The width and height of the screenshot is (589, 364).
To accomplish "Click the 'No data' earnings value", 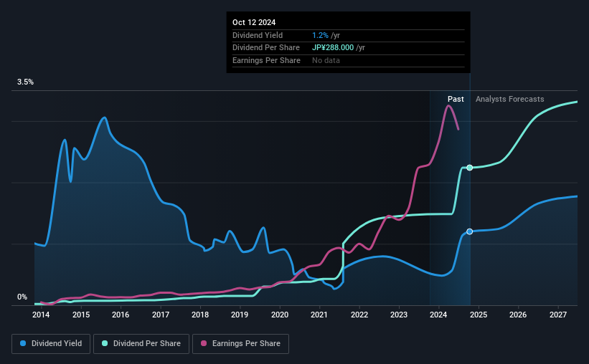I will pyautogui.click(x=326, y=60).
